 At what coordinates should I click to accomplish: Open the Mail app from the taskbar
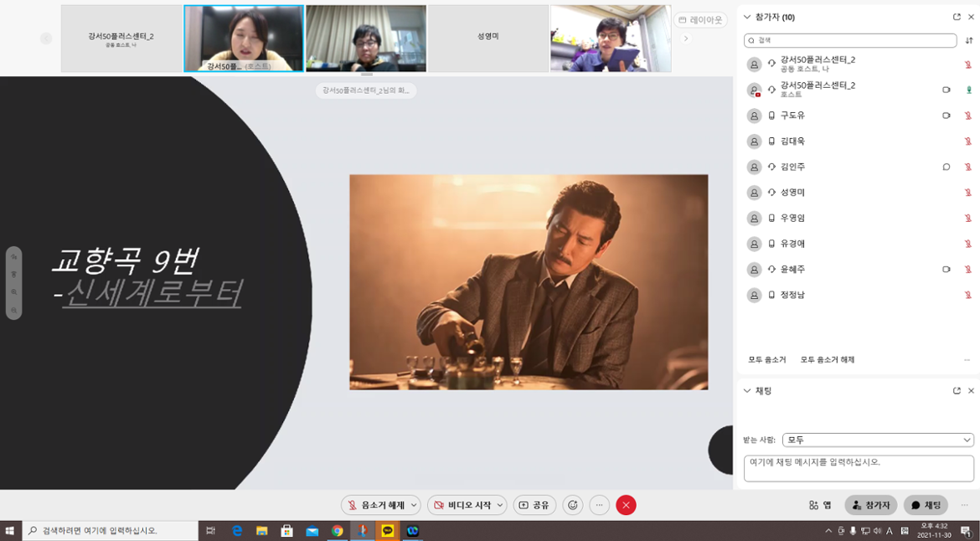coord(312,530)
